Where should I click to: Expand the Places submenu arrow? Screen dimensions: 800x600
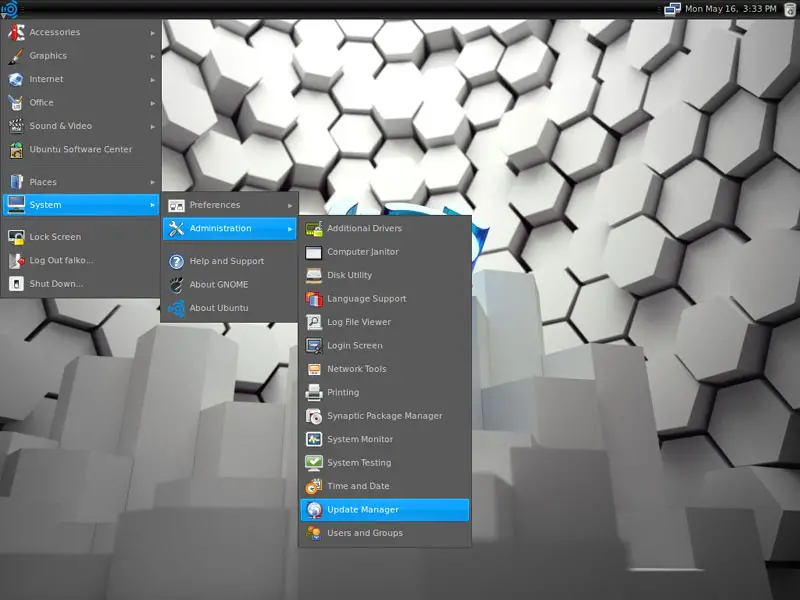tap(153, 182)
